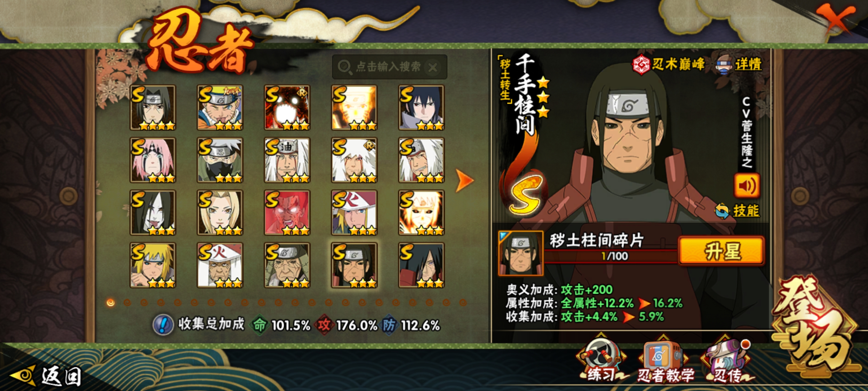Select Sakura's pink-haired ninja portrait

click(153, 160)
